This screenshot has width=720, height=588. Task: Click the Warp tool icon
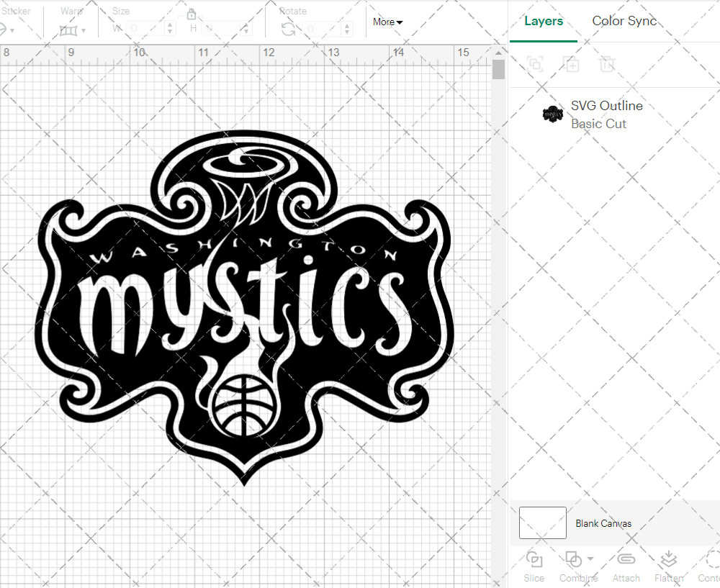click(x=70, y=30)
